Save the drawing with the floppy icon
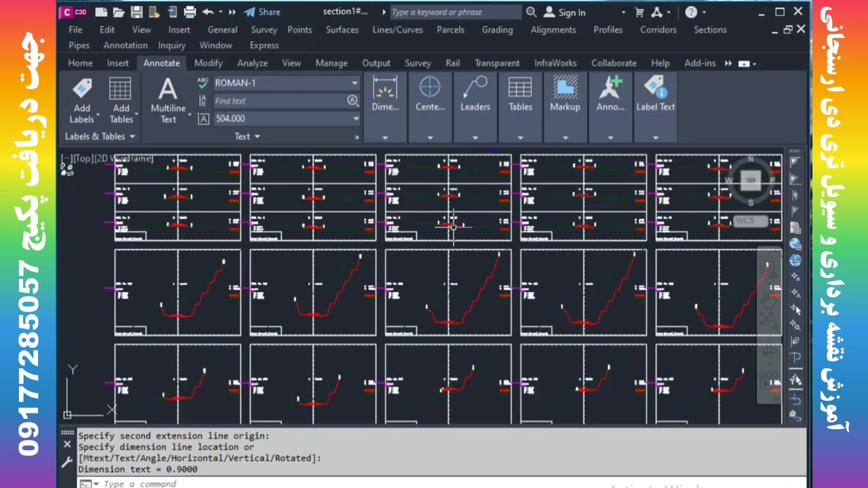This screenshot has height=488, width=868. click(136, 12)
